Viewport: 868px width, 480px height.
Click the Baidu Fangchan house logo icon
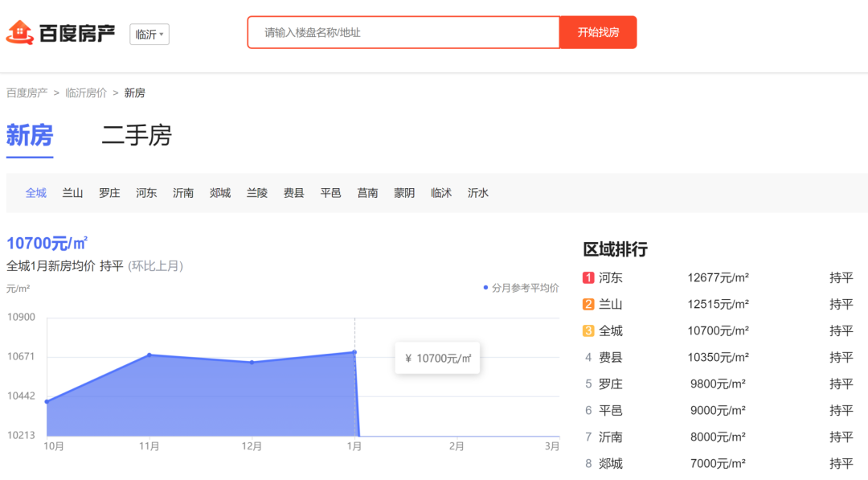(x=23, y=32)
